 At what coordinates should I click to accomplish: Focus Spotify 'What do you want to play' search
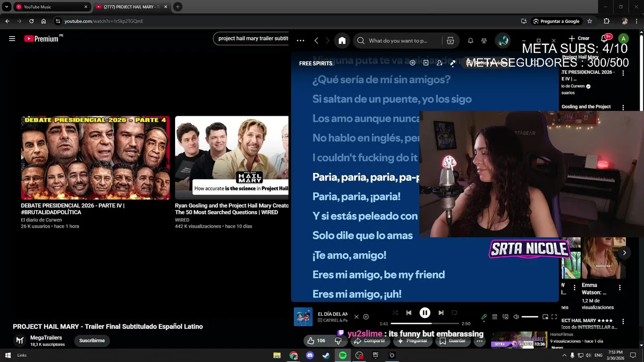tap(398, 41)
